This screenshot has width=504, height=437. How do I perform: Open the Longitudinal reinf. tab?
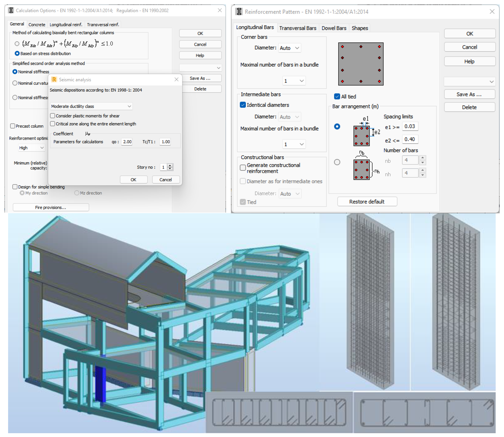point(66,24)
